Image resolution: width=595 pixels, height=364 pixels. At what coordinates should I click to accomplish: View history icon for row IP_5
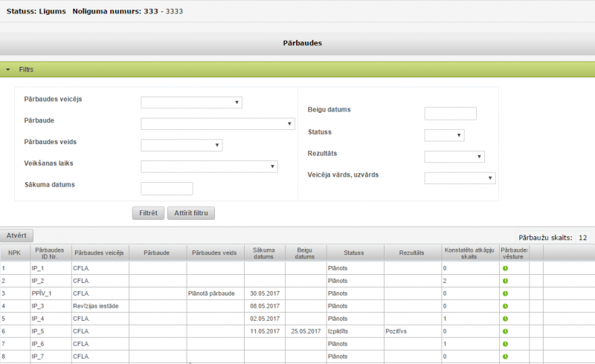(x=505, y=331)
